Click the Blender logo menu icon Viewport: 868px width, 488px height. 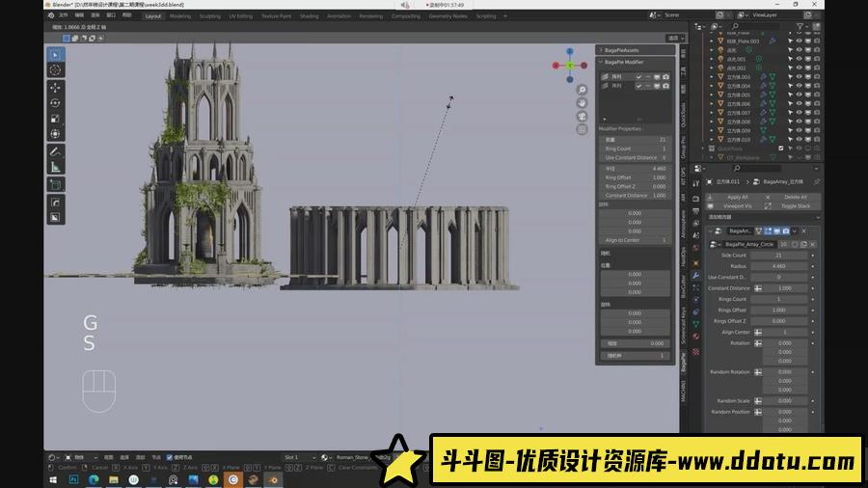point(51,15)
